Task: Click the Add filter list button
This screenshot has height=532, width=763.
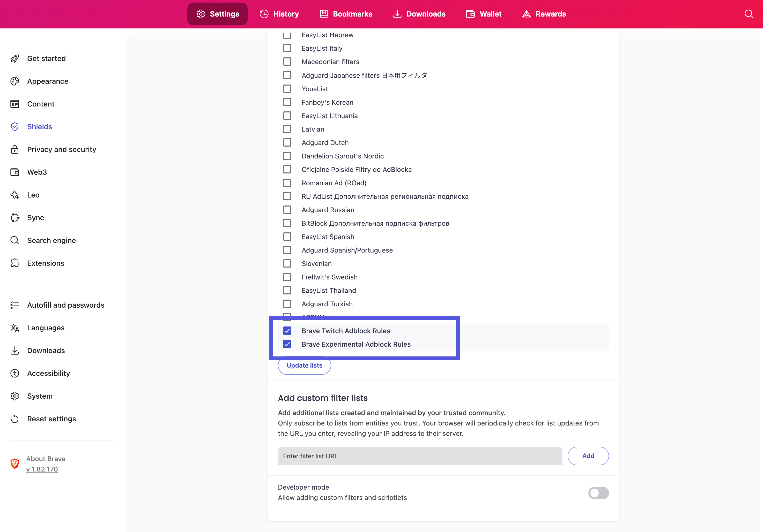Action: (588, 456)
